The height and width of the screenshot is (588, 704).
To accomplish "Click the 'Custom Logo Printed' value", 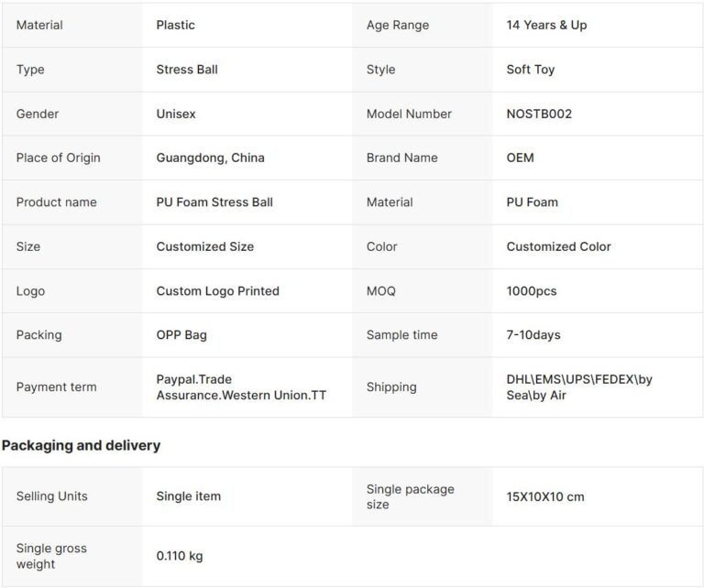I will 218,291.
